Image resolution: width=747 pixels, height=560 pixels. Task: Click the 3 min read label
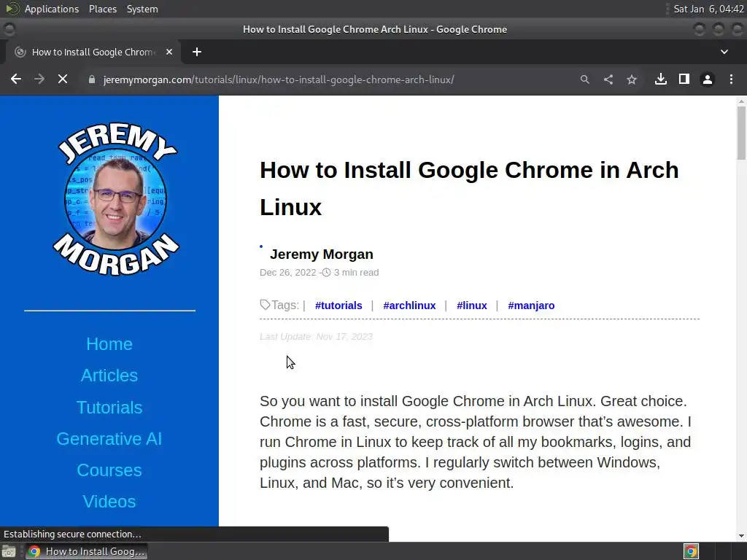pos(356,273)
